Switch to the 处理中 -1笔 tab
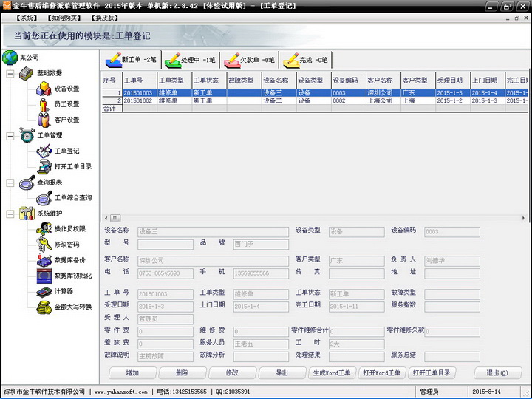The width and height of the screenshot is (532, 399). [189, 60]
